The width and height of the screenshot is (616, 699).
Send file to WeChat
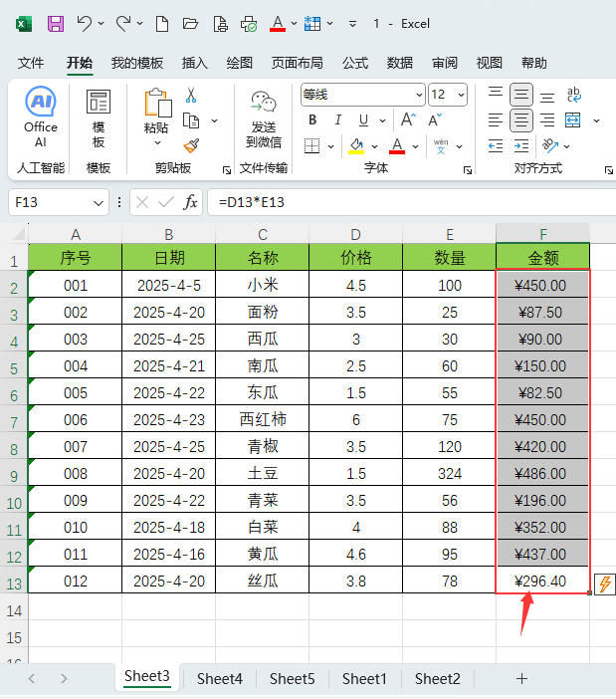click(264, 119)
